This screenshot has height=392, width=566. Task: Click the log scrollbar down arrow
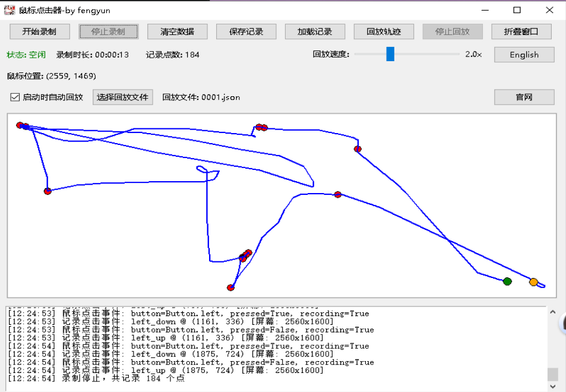click(x=553, y=387)
